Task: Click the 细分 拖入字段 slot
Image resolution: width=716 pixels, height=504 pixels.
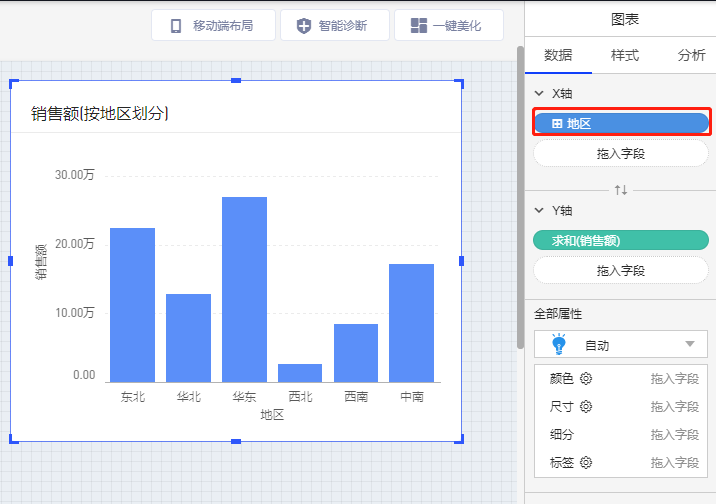Action: pyautogui.click(x=674, y=435)
